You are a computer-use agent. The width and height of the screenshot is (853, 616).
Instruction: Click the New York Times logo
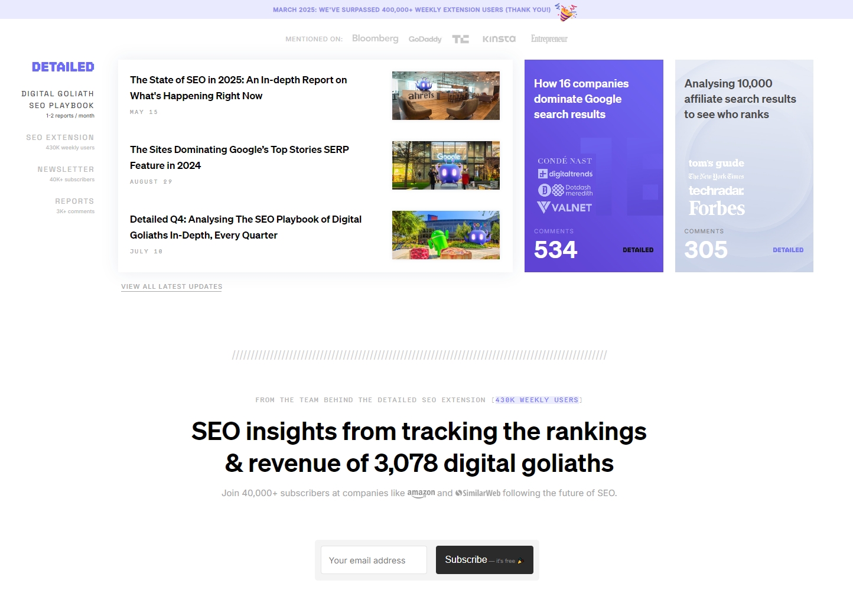717,177
